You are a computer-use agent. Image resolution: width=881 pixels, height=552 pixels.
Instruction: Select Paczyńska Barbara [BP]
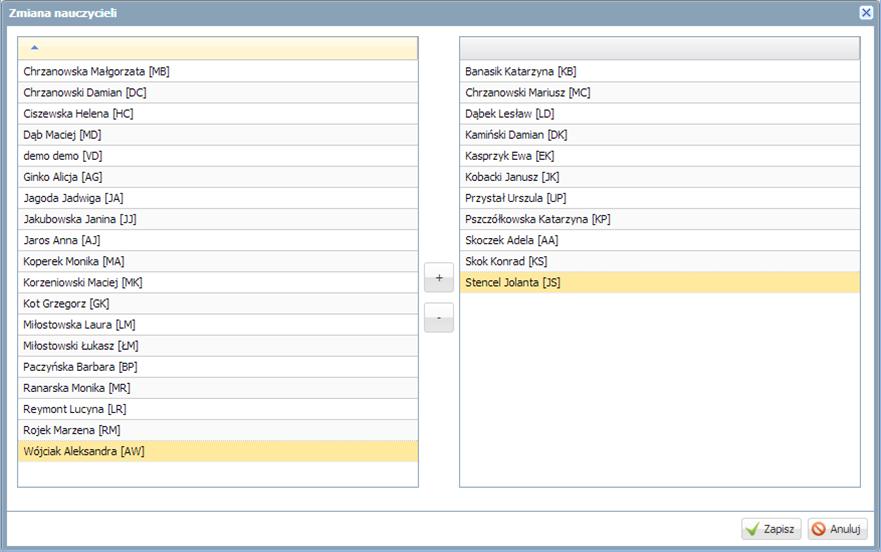click(218, 367)
